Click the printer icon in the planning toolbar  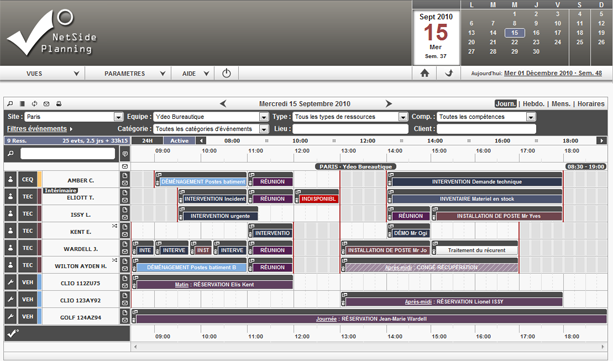[x=59, y=104]
